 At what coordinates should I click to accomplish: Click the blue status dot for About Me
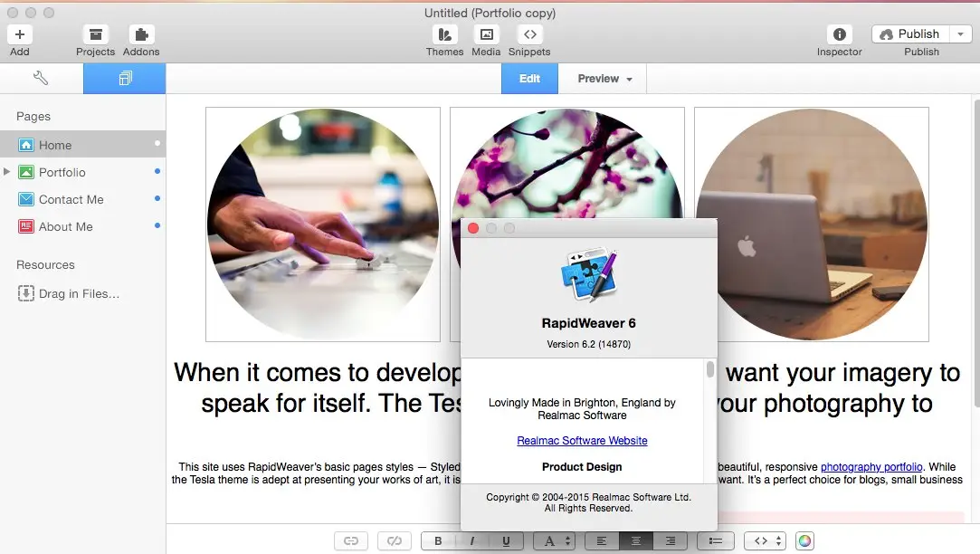[x=157, y=225]
